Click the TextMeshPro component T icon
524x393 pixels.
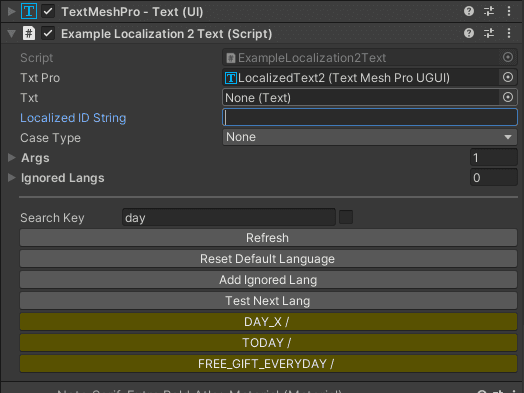click(29, 11)
